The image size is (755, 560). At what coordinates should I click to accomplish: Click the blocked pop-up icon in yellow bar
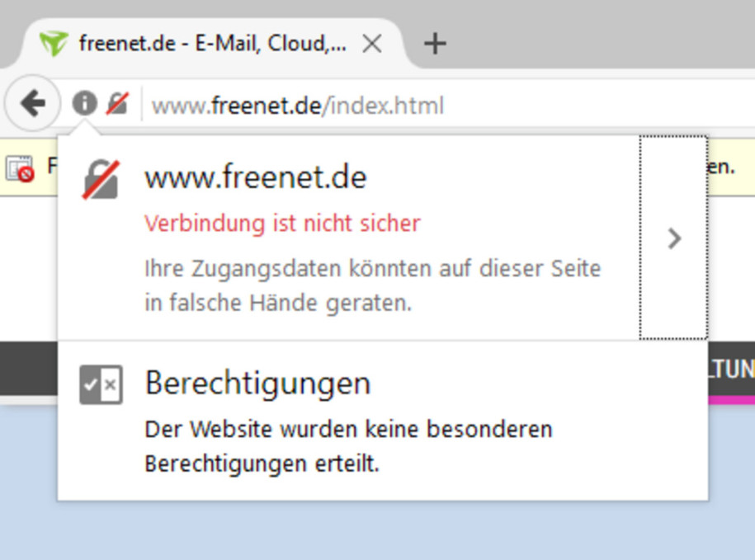click(20, 168)
